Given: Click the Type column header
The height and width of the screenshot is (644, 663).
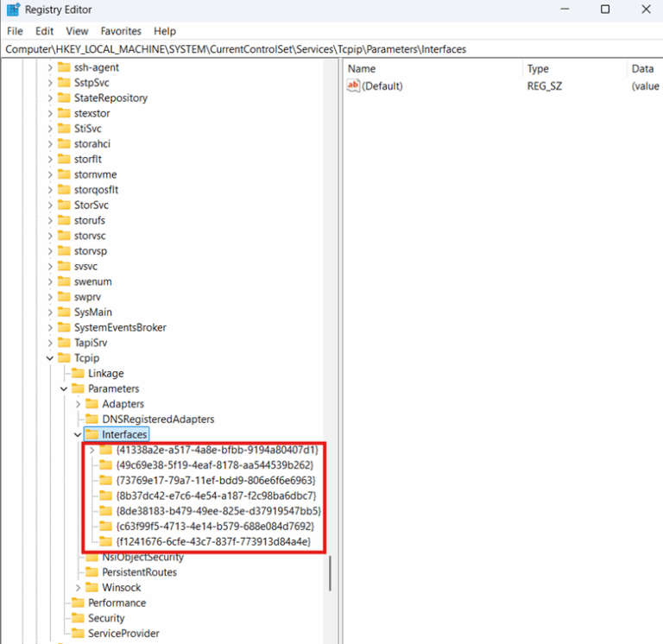Looking at the screenshot, I should pos(575,68).
